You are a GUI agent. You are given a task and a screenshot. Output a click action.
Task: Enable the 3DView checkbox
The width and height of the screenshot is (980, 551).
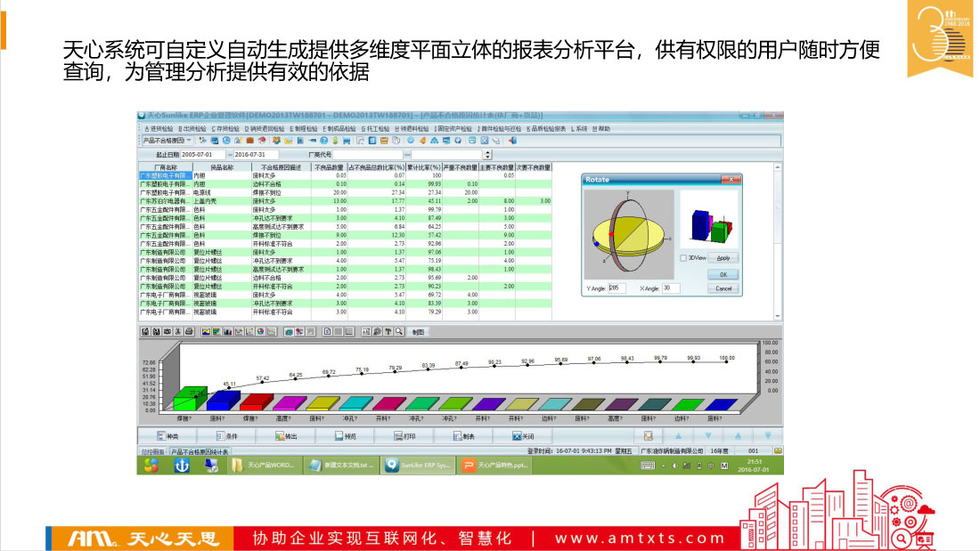[684, 257]
